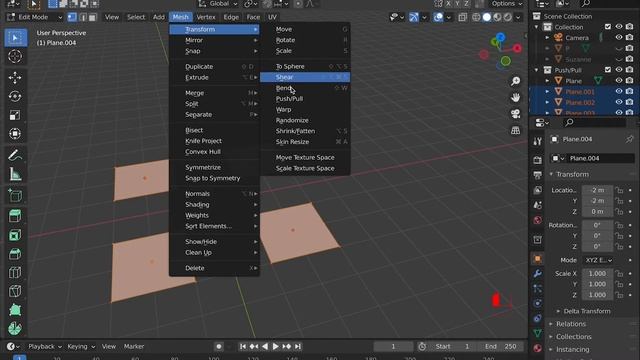Select the Scale tool in toolbar

(16, 115)
